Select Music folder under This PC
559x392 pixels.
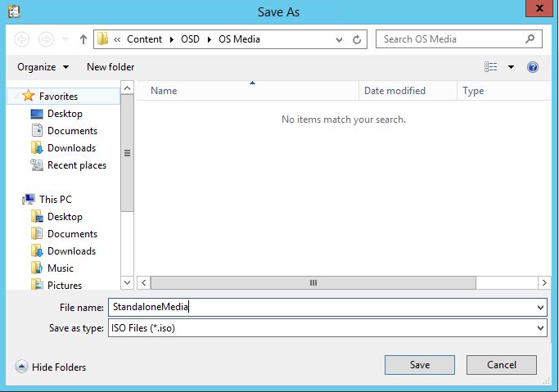(x=60, y=268)
